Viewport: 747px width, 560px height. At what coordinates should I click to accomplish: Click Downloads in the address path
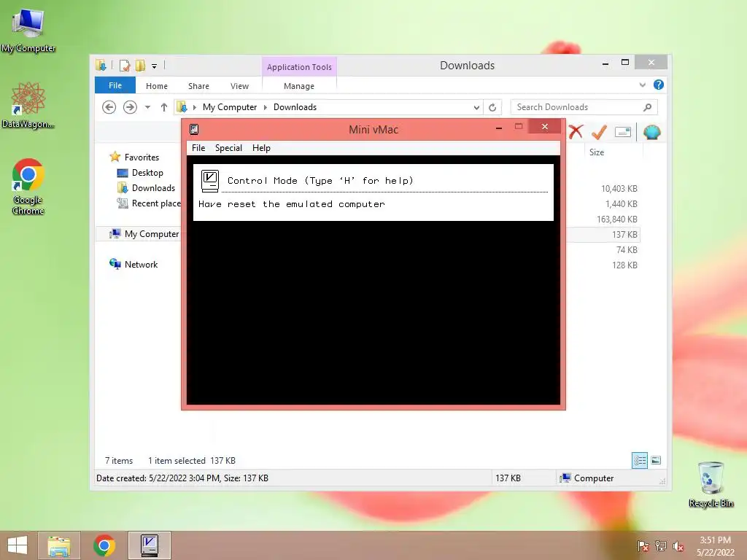point(295,107)
